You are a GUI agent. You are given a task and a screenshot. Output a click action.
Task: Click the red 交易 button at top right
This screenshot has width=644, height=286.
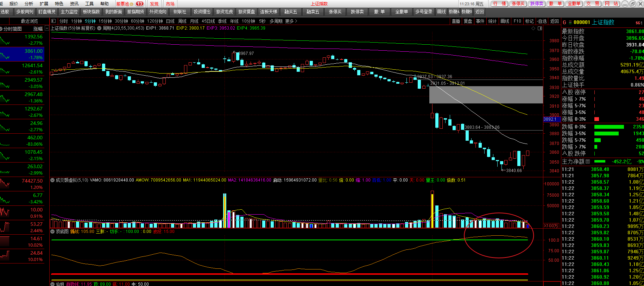pyautogui.click(x=593, y=4)
